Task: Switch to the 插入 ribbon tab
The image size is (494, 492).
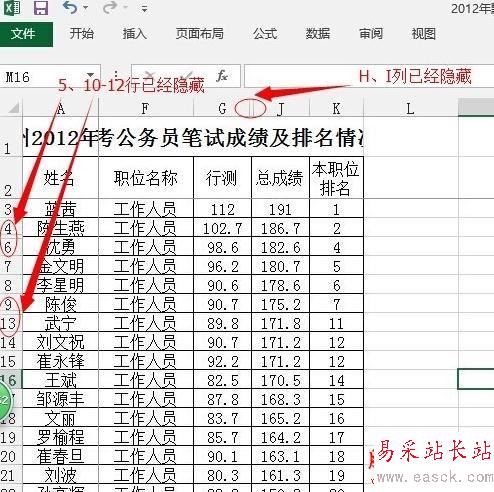Action: pyautogui.click(x=134, y=34)
